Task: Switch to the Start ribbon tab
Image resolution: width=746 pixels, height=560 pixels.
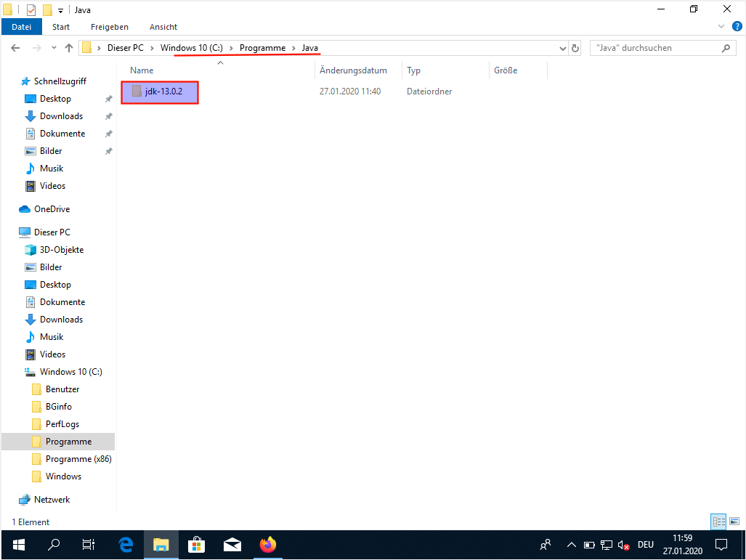Action: tap(61, 27)
